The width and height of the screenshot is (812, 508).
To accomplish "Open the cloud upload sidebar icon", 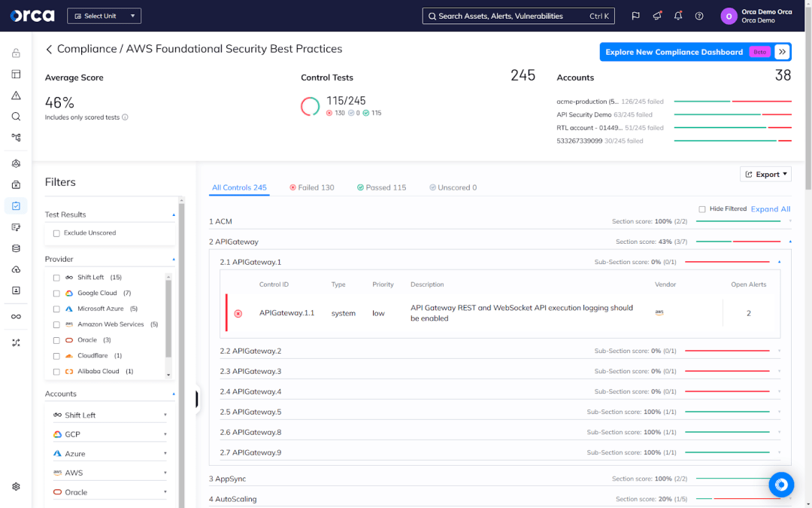I will [x=16, y=269].
